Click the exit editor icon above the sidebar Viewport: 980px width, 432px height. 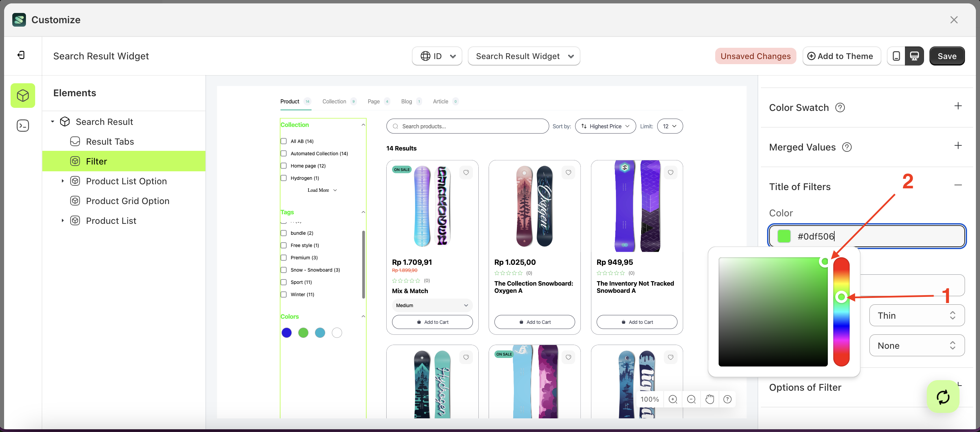click(x=21, y=55)
